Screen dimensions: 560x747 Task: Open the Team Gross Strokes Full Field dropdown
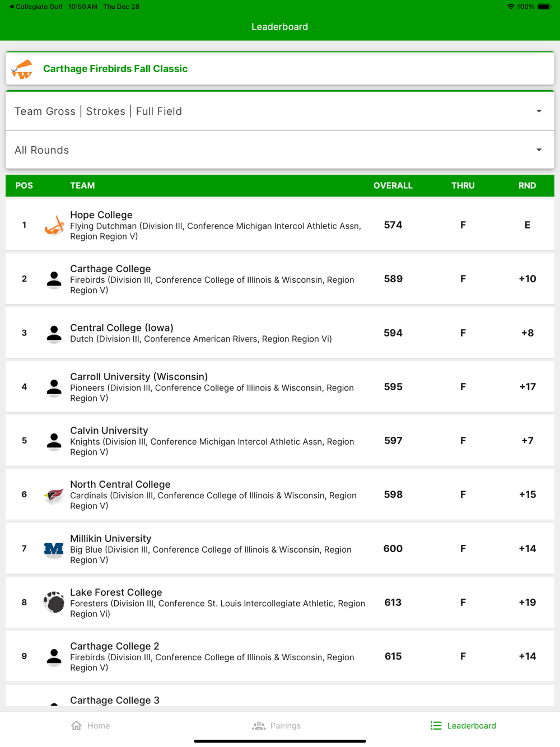coord(279,111)
